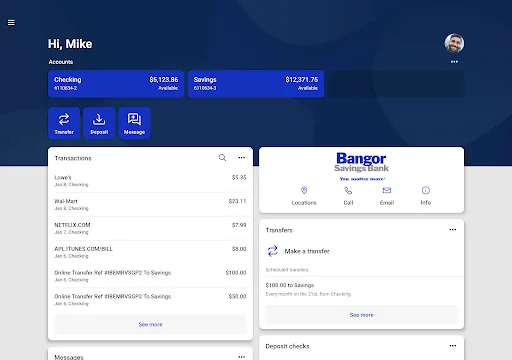The image size is (512, 360).
Task: Open Transactions card more options
Action: pos(242,158)
